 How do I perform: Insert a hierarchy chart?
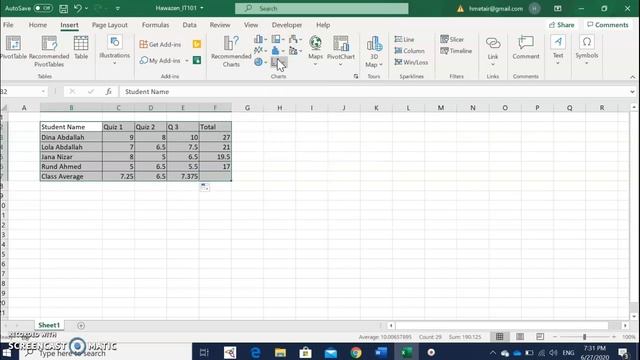pyautogui.click(x=278, y=39)
